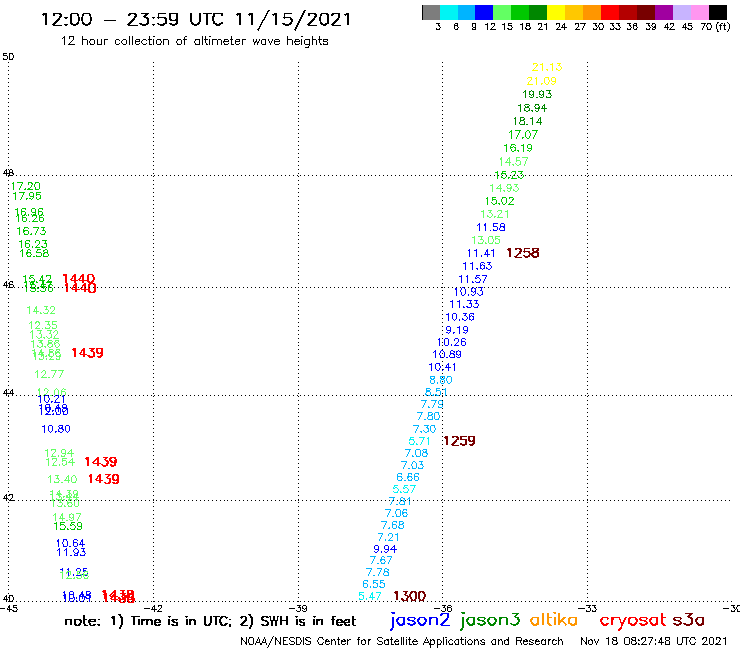740x650 pixels.
Task: Select the reading 16.19
Action: 518,148
